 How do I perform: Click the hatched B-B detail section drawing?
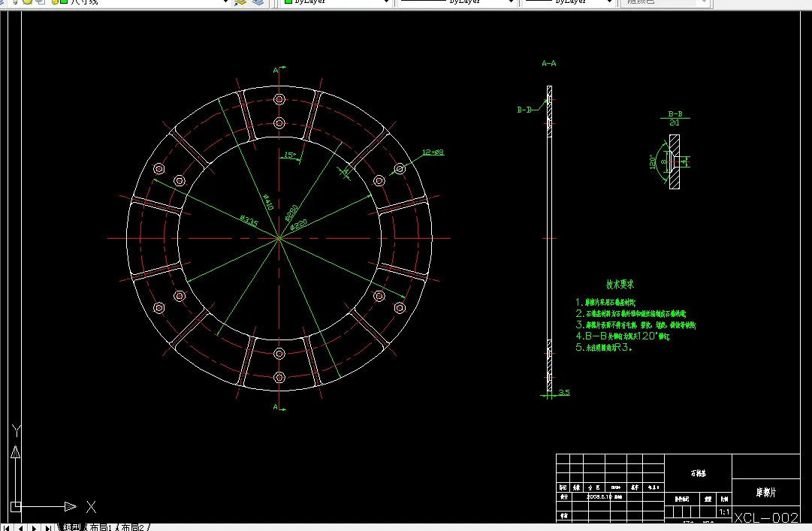[x=675, y=162]
